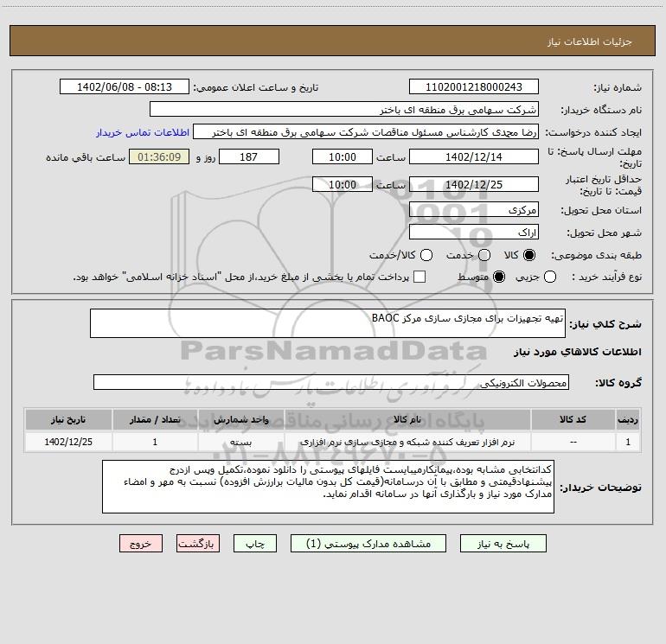This screenshot has height=644, width=666.
Task: Click the خروج exit button
Action: click(x=141, y=544)
